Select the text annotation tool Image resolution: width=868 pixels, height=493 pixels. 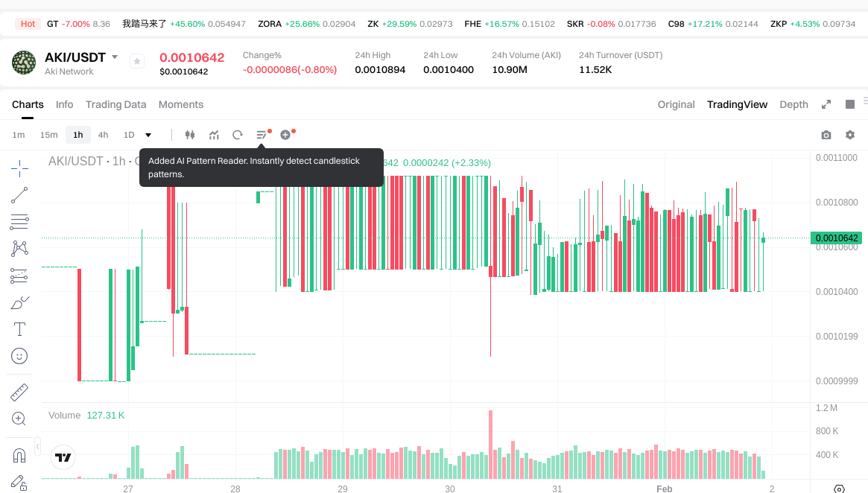(19, 329)
